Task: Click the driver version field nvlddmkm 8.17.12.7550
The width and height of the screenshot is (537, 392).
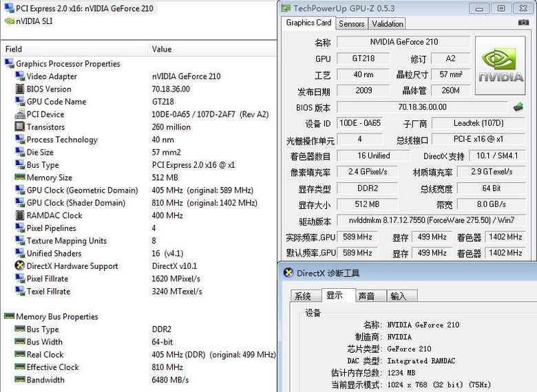Action: pos(431,220)
